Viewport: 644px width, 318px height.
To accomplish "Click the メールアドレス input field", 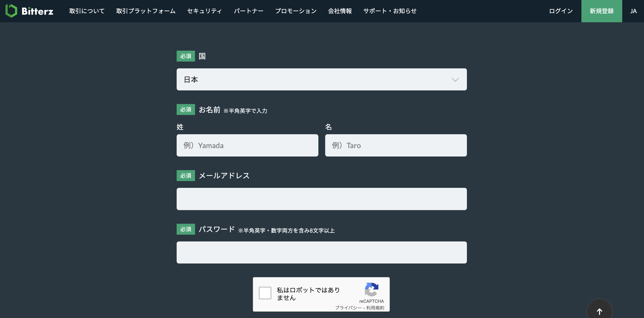I will click(x=321, y=199).
